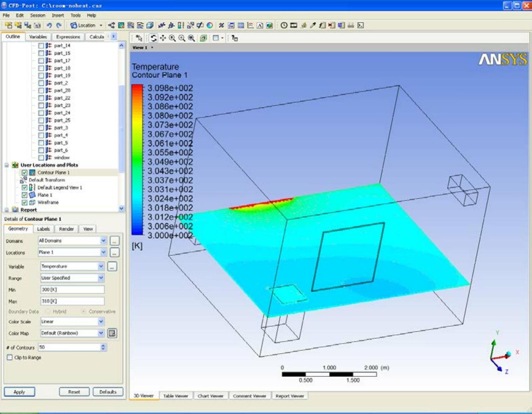Click the Undo arrow in the toolbar

(49, 25)
